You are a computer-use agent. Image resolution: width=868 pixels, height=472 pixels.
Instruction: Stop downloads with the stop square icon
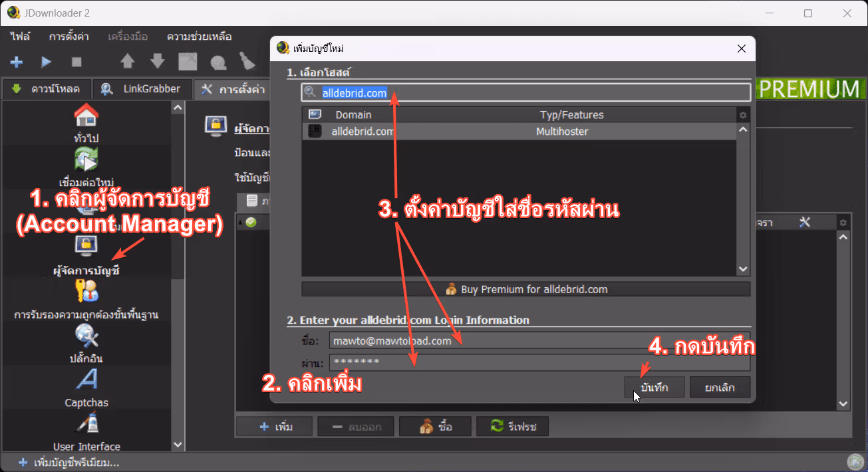[76, 62]
